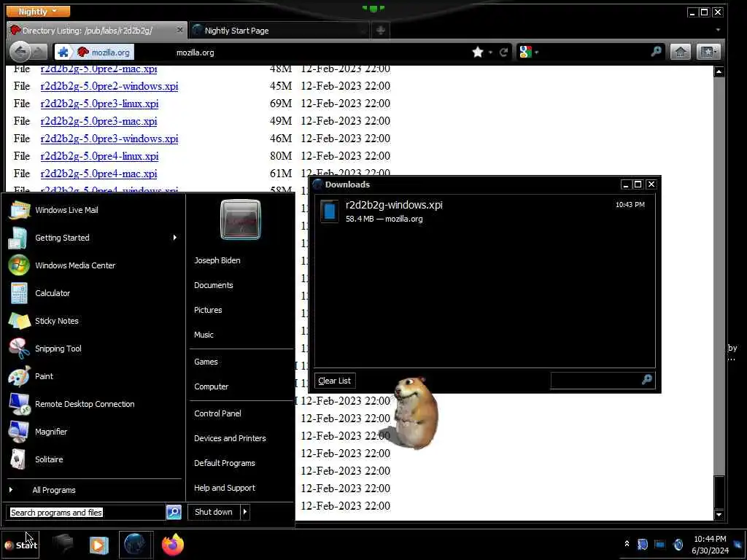Open a new tab with plus button
The height and width of the screenshot is (560, 747).
[380, 31]
